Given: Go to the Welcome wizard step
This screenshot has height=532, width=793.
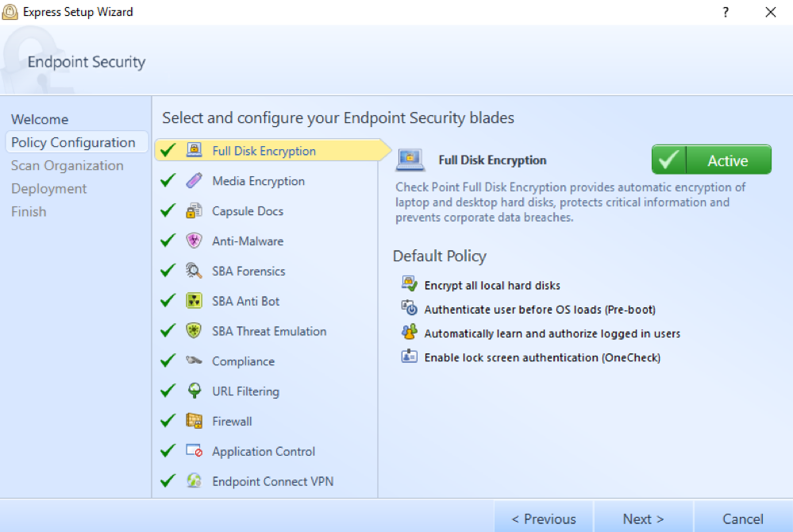Looking at the screenshot, I should 40,119.
